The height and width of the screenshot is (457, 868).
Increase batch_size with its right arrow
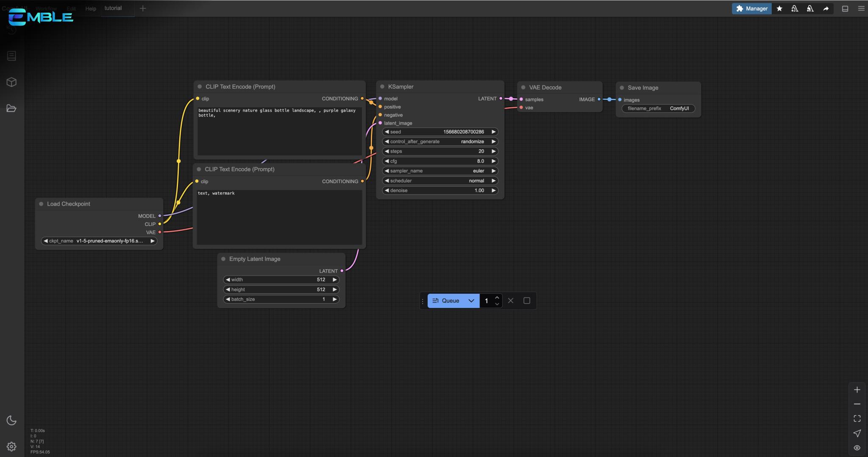click(x=334, y=299)
